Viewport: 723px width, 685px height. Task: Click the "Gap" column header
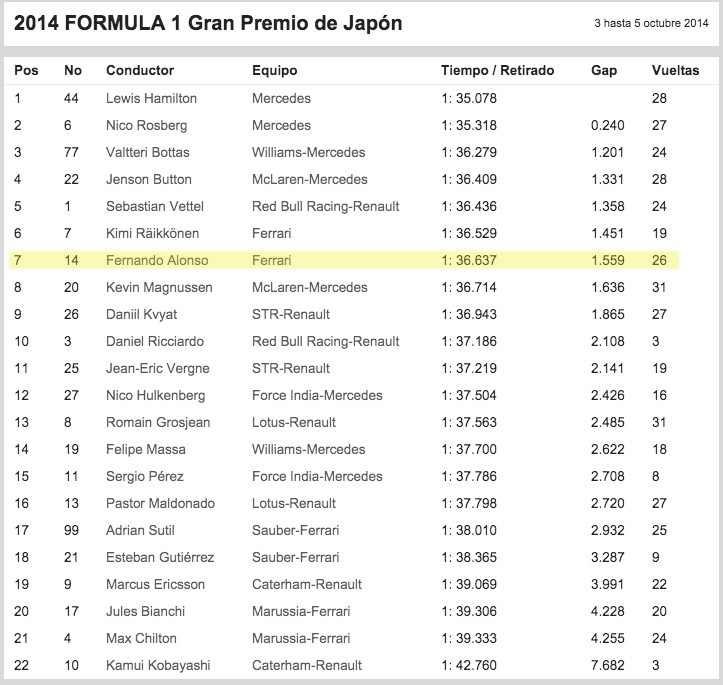point(604,71)
